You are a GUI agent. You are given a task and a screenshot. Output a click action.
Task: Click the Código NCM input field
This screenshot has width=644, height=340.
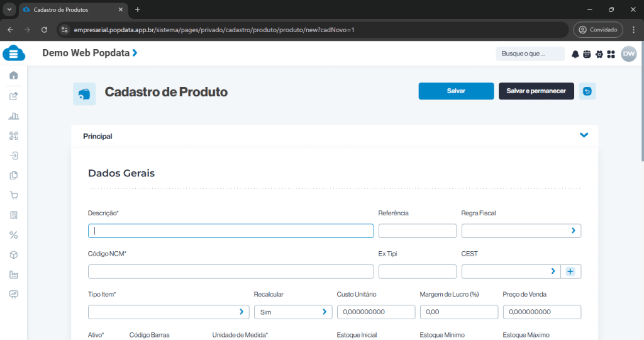pos(230,271)
